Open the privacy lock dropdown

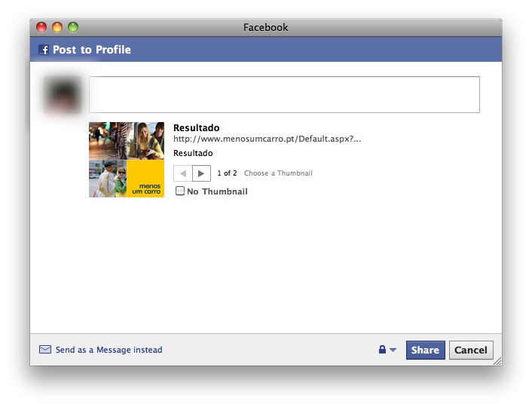point(387,349)
